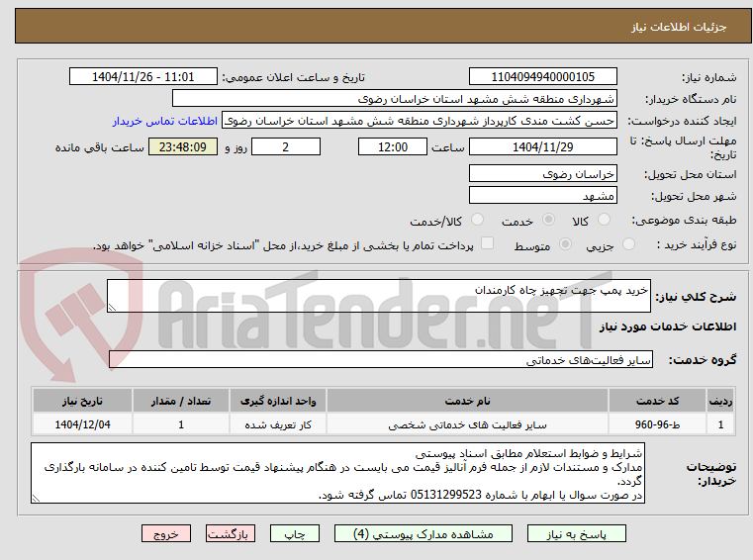Click the remaining days field showing 2
Image resolution: width=753 pixels, height=560 pixels.
click(286, 146)
